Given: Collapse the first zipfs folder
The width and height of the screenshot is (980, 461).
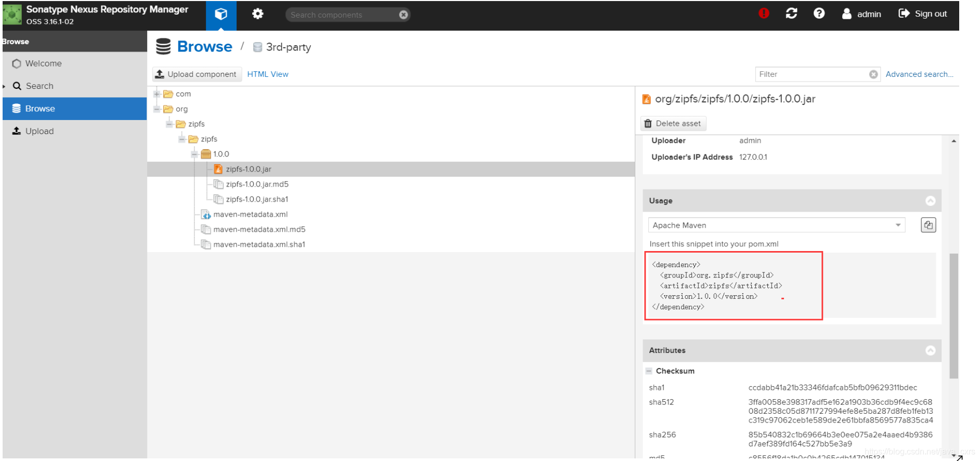Looking at the screenshot, I should (169, 124).
